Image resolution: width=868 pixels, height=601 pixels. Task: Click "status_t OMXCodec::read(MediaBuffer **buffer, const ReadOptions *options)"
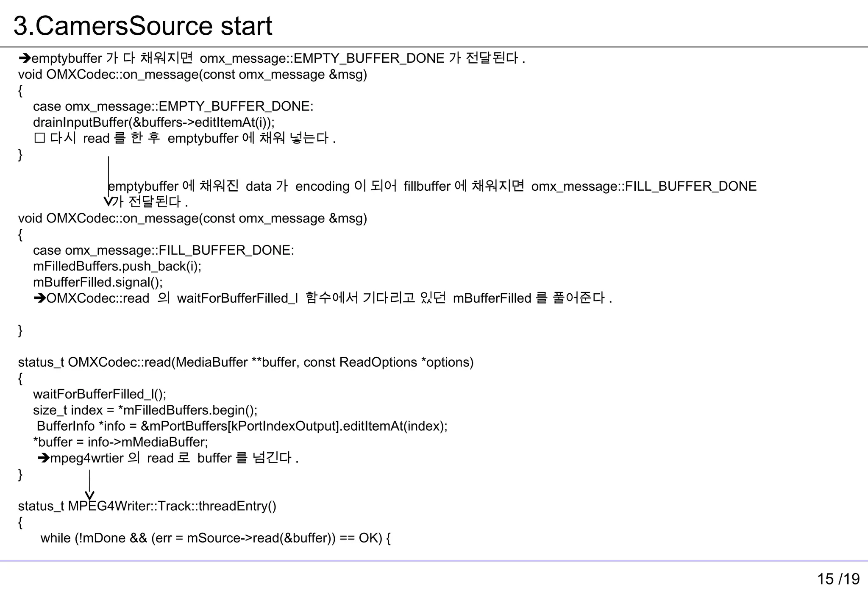point(246,362)
